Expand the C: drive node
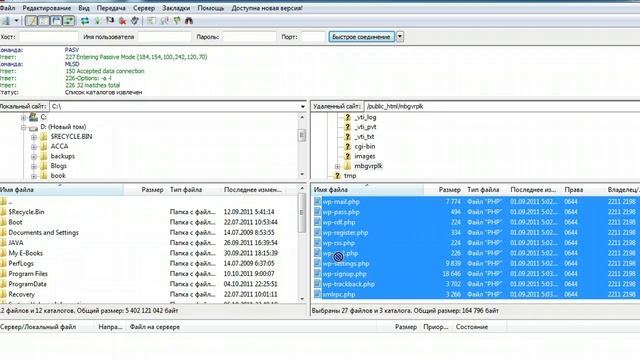The image size is (640, 360). point(23,118)
